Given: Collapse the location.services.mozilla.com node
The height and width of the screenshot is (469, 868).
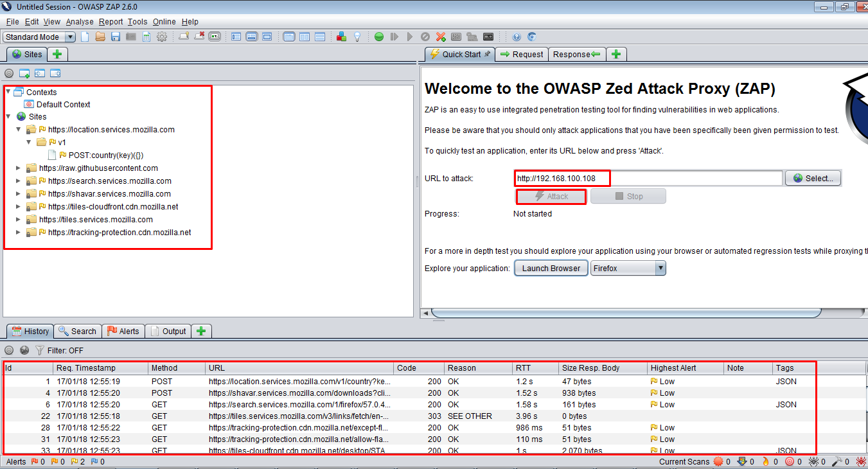Looking at the screenshot, I should click(x=19, y=129).
